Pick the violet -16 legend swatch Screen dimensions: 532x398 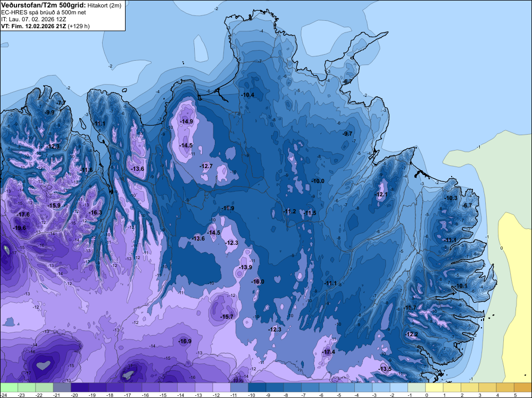tap(151, 387)
